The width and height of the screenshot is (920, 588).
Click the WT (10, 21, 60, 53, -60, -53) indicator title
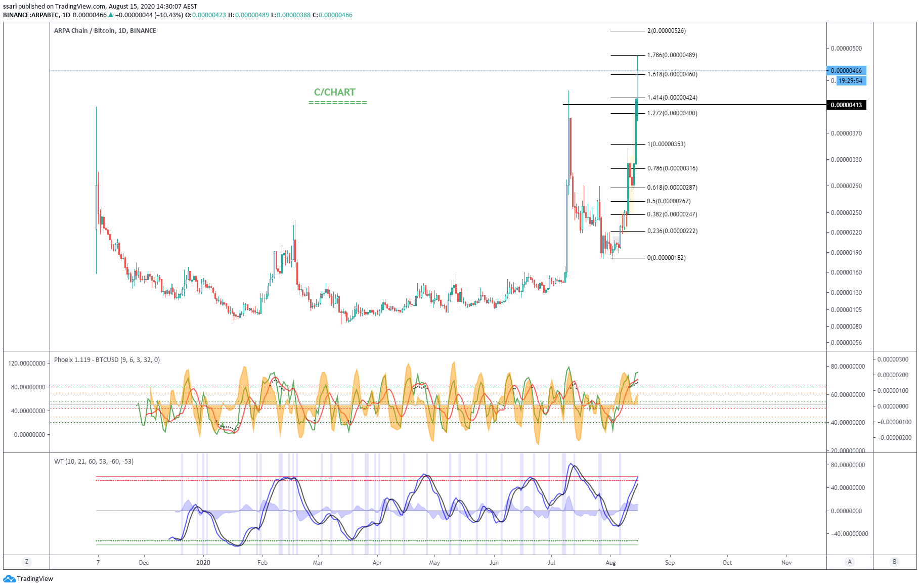coord(94,462)
